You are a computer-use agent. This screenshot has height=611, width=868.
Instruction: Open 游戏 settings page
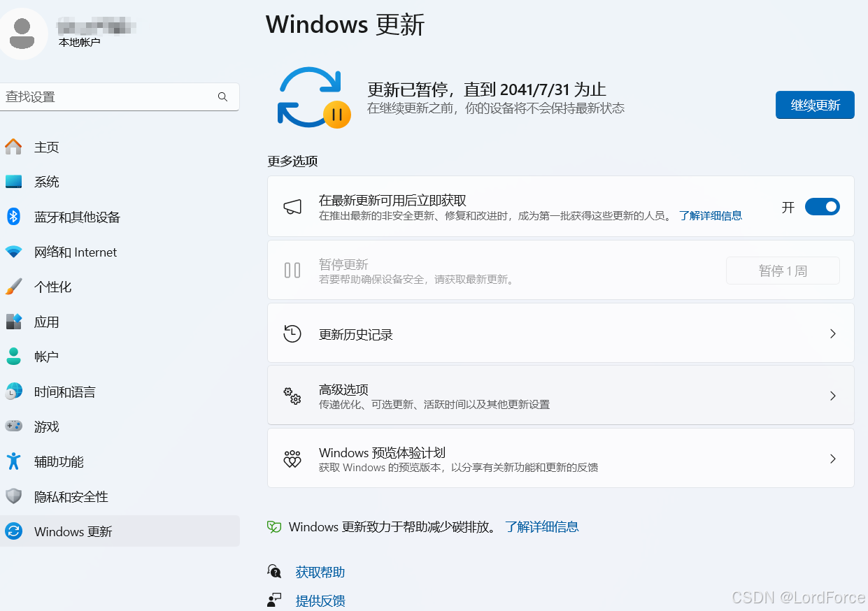coord(120,426)
